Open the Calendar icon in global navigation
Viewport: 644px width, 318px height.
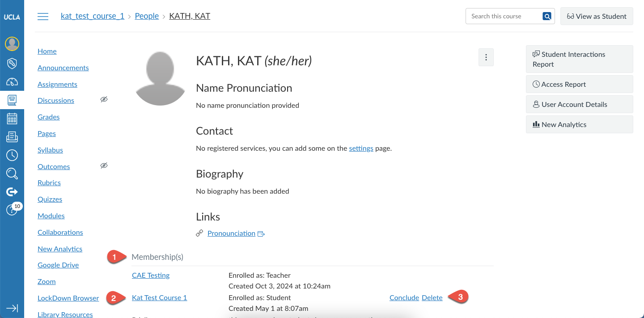[12, 119]
